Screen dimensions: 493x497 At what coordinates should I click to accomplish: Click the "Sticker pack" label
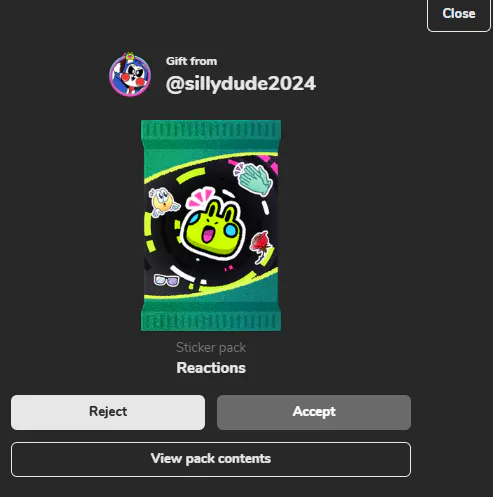(x=211, y=348)
